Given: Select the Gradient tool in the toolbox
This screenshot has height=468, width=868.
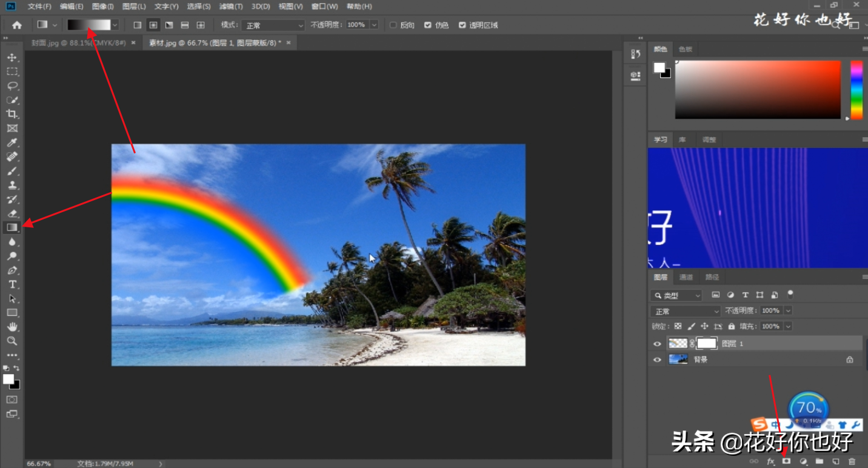Looking at the screenshot, I should (12, 227).
